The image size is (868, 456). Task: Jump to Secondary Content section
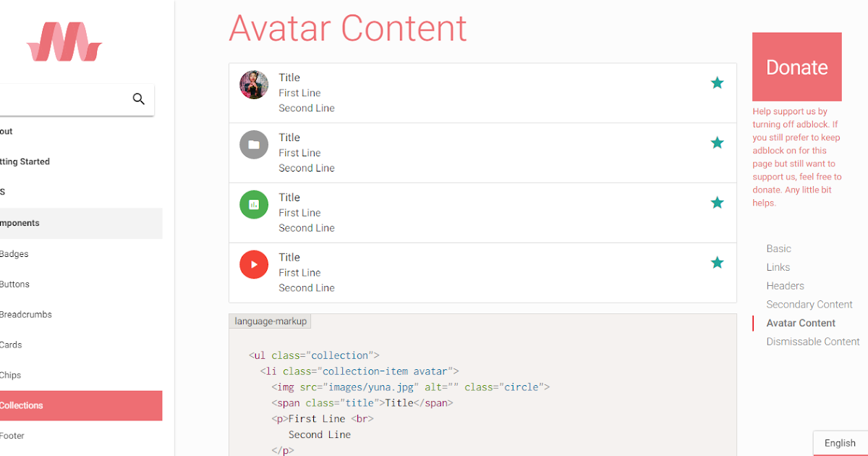pyautogui.click(x=809, y=305)
